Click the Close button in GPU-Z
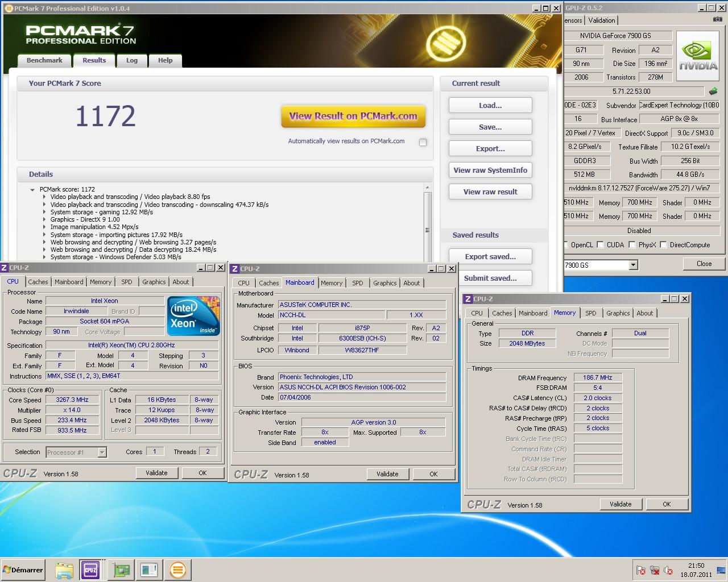Screen dimensions: 728x582 click(x=704, y=264)
